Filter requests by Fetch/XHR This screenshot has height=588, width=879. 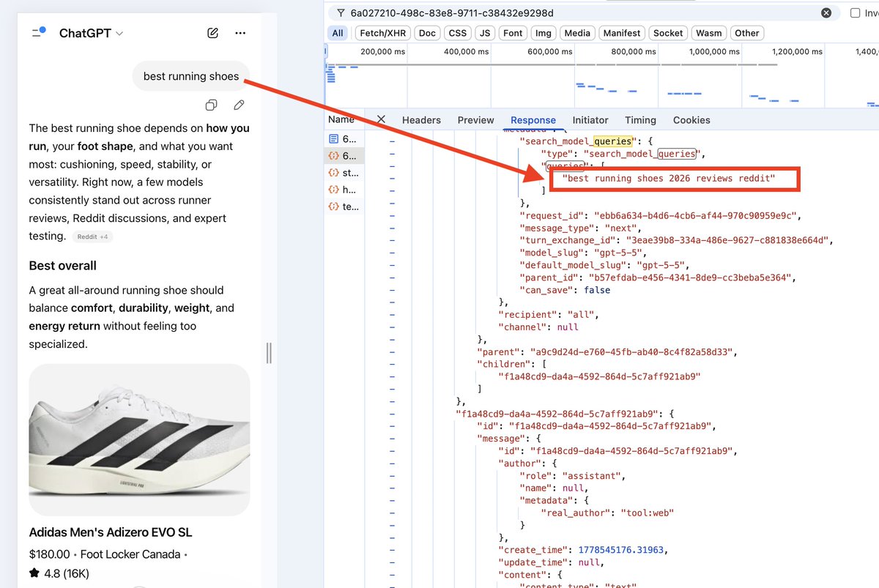382,33
